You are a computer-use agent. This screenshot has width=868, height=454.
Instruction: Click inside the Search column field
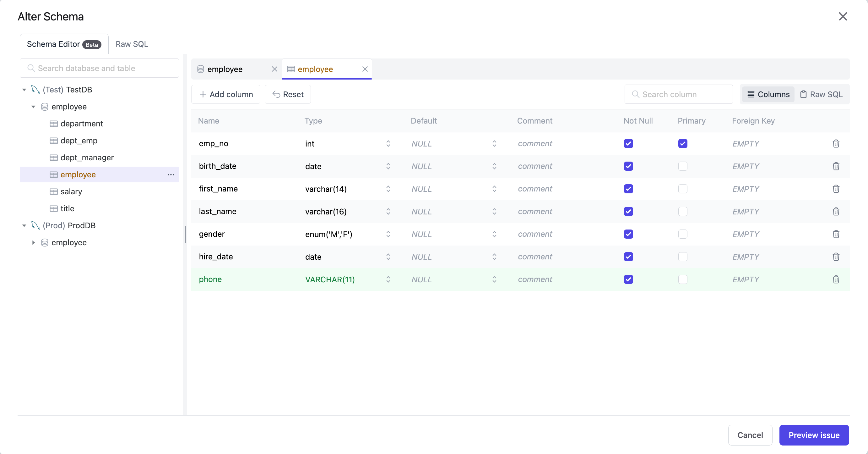click(679, 94)
